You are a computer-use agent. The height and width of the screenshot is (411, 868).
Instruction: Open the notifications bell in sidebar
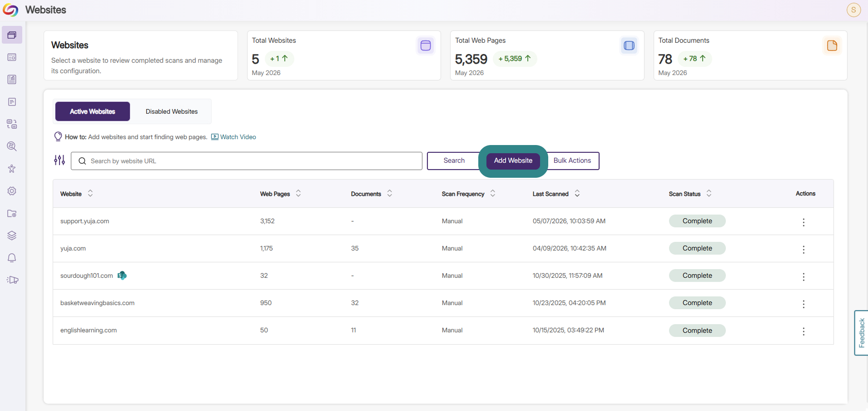click(12, 258)
